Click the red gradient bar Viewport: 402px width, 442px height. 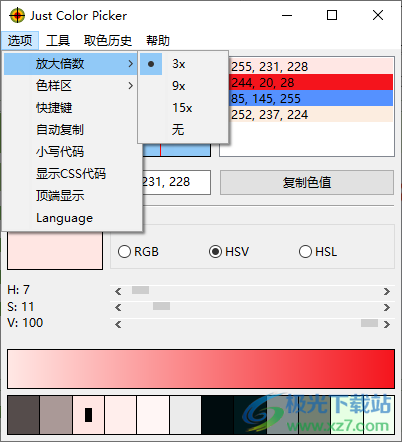201,369
